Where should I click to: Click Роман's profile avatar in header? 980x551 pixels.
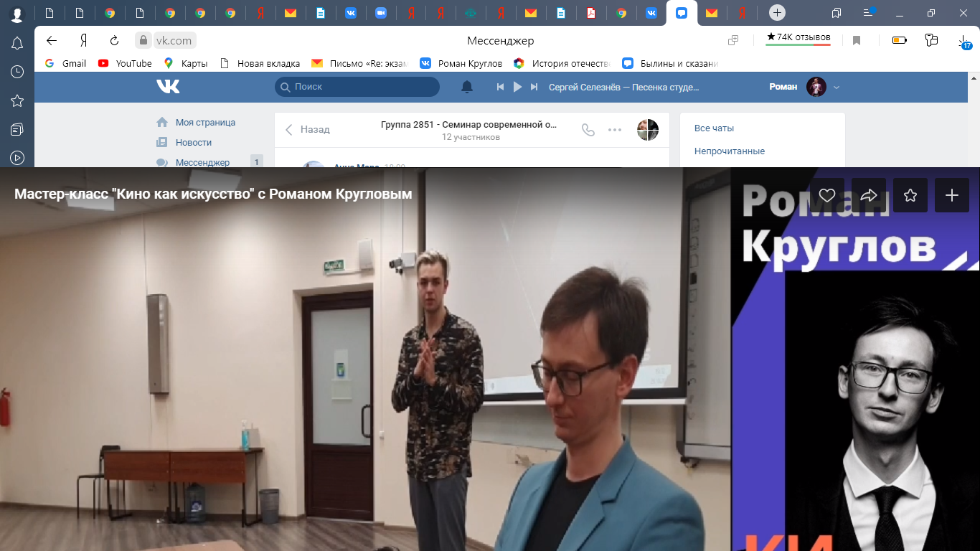816,87
